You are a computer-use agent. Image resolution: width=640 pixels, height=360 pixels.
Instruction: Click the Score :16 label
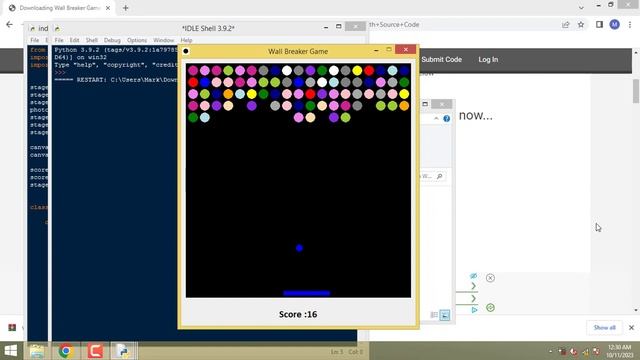click(298, 314)
